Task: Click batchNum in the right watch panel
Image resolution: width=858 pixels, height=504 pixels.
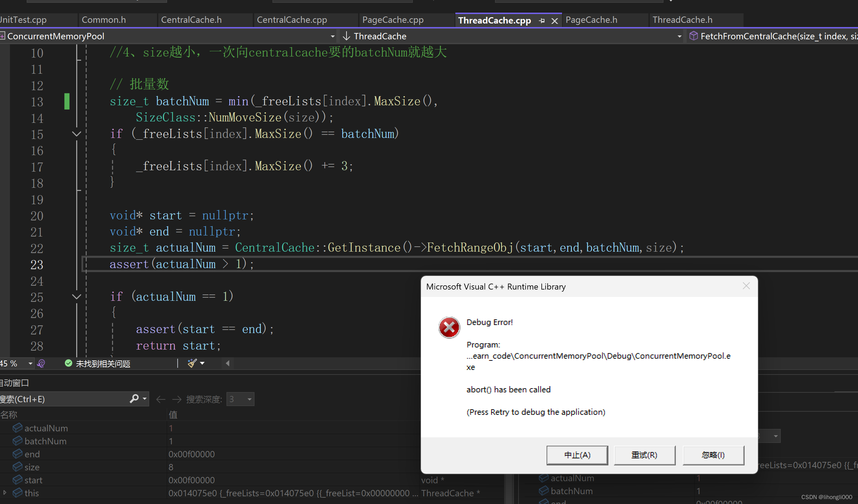Action: coord(572,491)
